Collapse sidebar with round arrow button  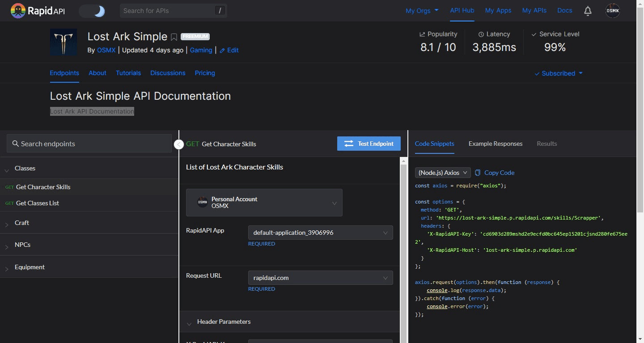click(178, 144)
